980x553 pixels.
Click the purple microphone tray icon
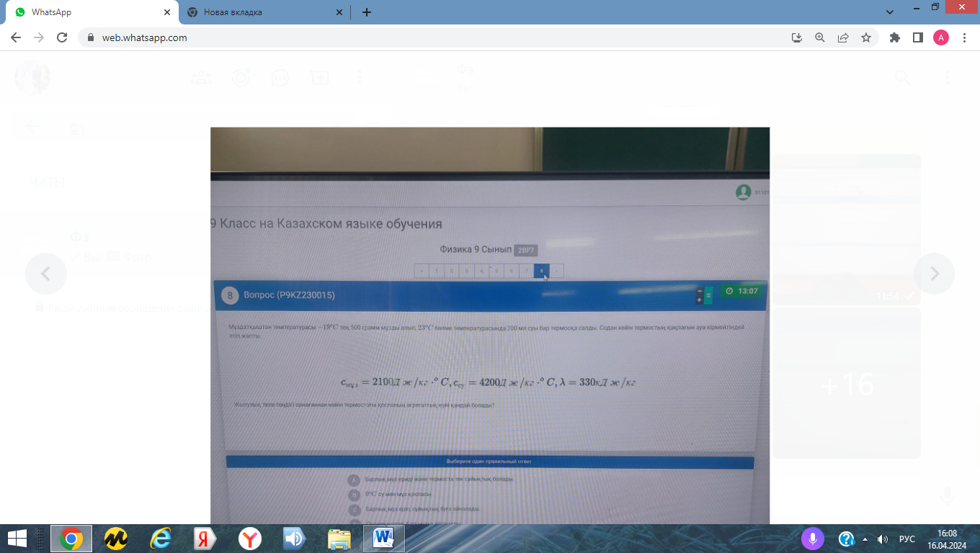tap(812, 539)
